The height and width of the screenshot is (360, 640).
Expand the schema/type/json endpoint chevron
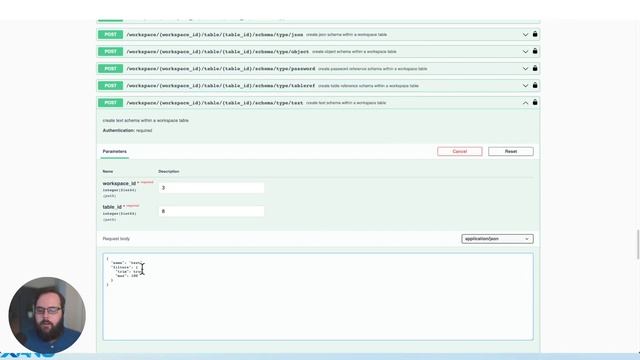[x=525, y=35]
